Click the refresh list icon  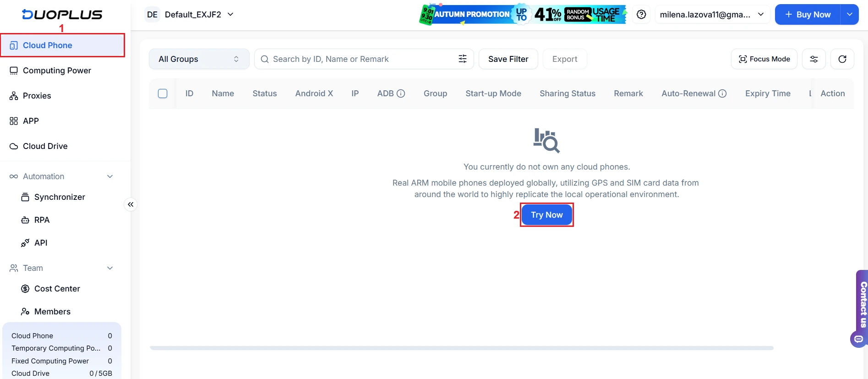pyautogui.click(x=842, y=59)
